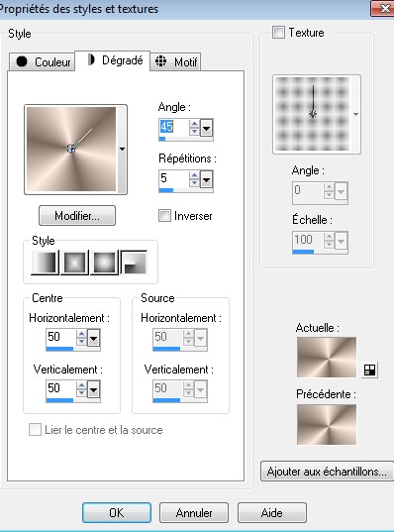
Task: Select the sunburst gradient style icon
Action: (104, 263)
